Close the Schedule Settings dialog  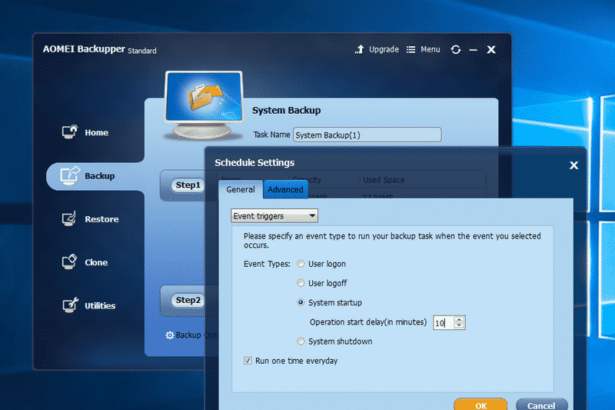pos(574,165)
